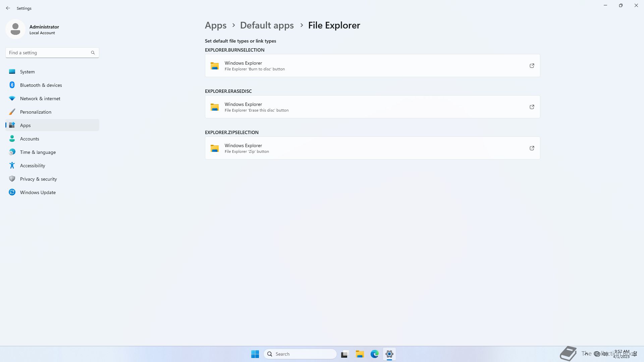Open Task View from the taskbar
Image resolution: width=644 pixels, height=362 pixels.
(x=345, y=354)
